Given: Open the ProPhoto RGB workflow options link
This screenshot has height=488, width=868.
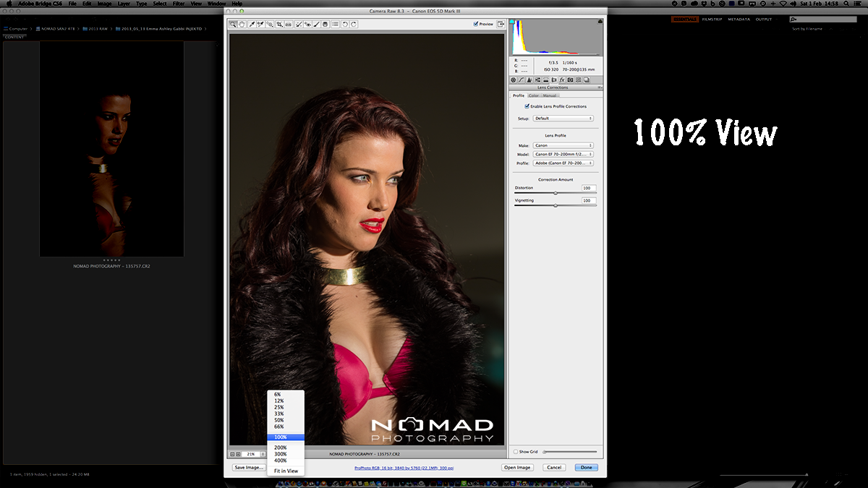Looking at the screenshot, I should [404, 468].
